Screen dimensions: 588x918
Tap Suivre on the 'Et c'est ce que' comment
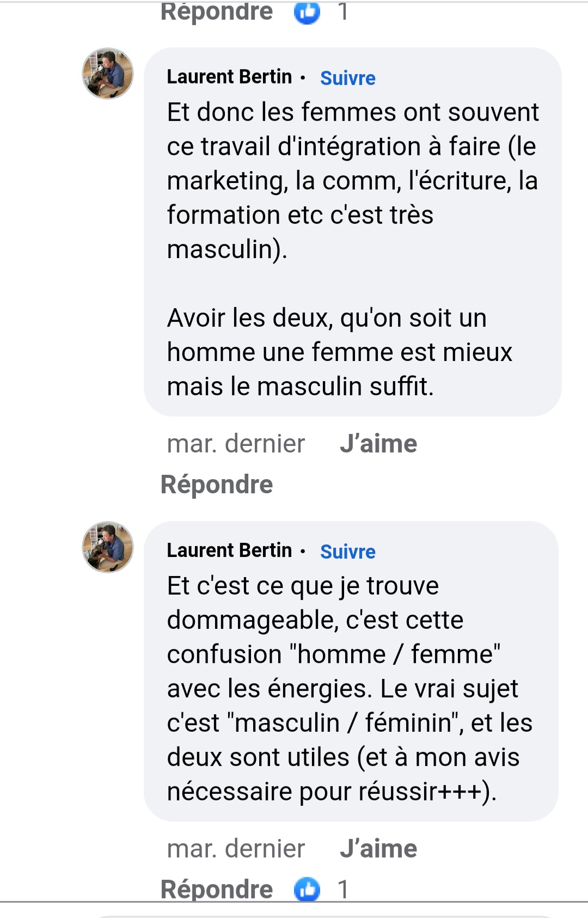coord(347,552)
